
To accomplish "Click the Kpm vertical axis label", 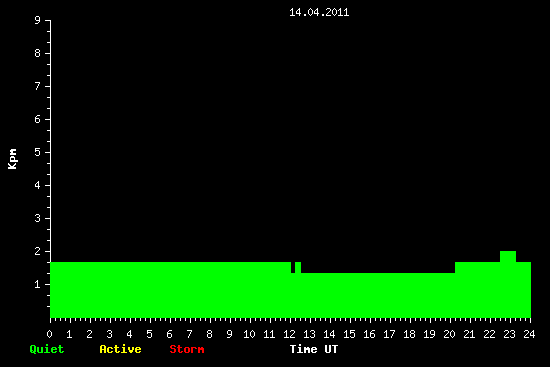I will click(12, 159).
